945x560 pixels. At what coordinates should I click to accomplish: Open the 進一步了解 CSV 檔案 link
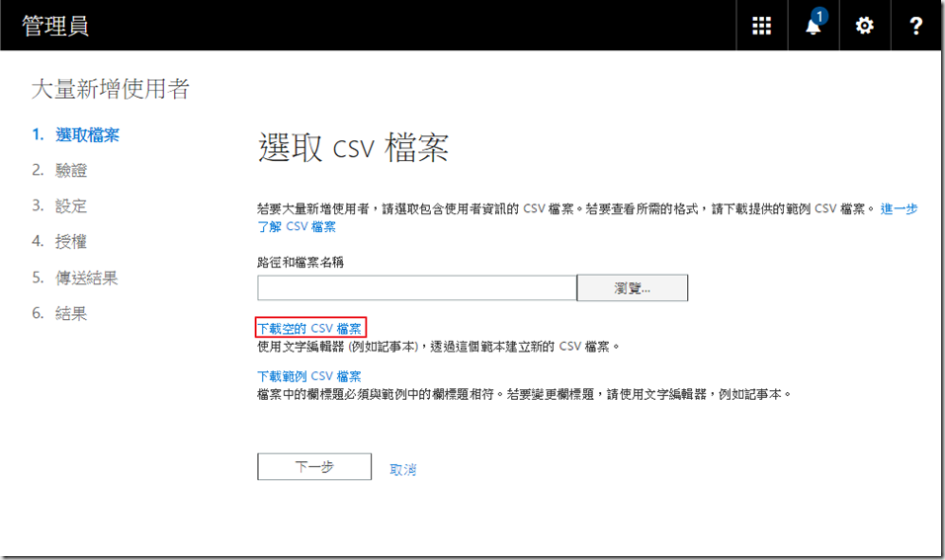[x=297, y=227]
